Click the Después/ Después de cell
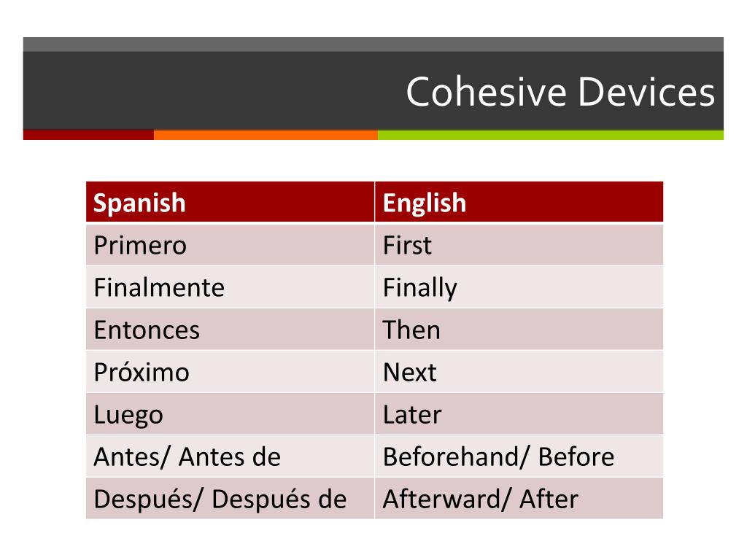Viewport: 747px width, 560px height. pyautogui.click(x=230, y=499)
